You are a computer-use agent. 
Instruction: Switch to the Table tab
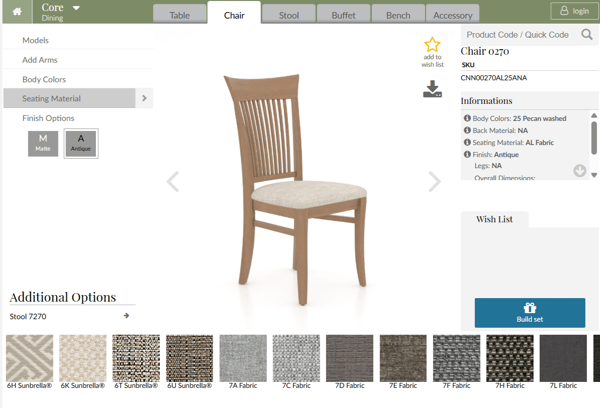click(x=179, y=15)
